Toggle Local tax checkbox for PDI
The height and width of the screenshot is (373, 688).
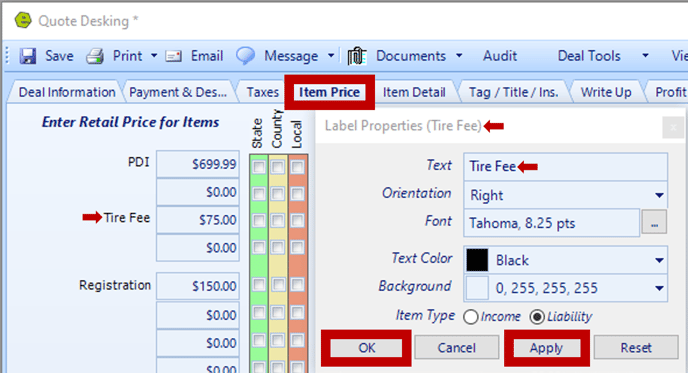pyautogui.click(x=297, y=167)
